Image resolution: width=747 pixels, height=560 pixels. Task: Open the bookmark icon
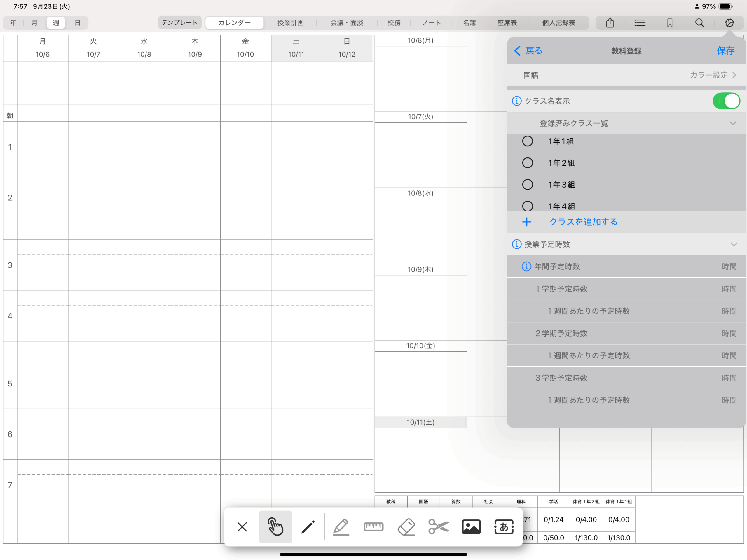[x=670, y=23]
